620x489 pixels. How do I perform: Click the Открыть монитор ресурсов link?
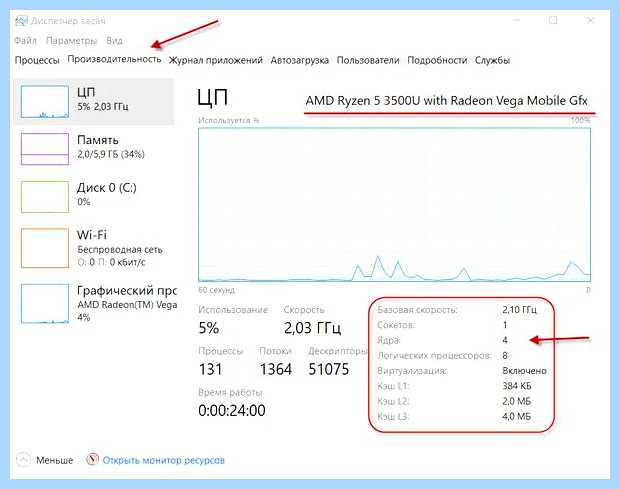click(164, 460)
